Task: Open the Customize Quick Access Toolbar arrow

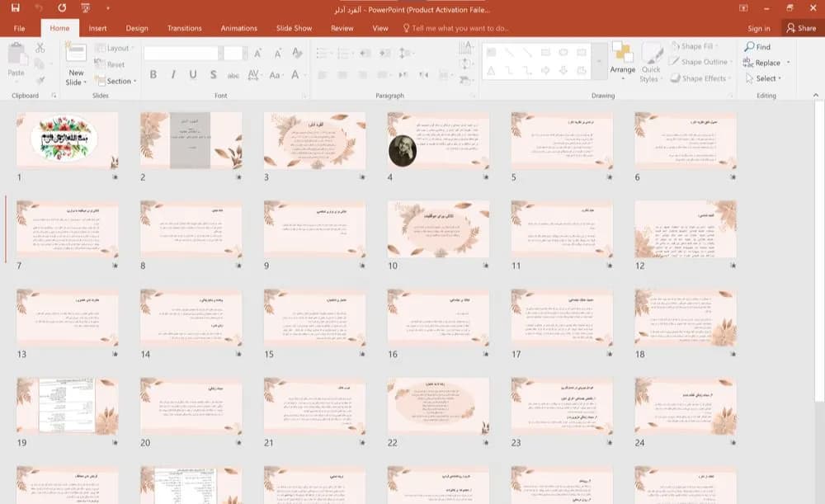Action: point(108,8)
